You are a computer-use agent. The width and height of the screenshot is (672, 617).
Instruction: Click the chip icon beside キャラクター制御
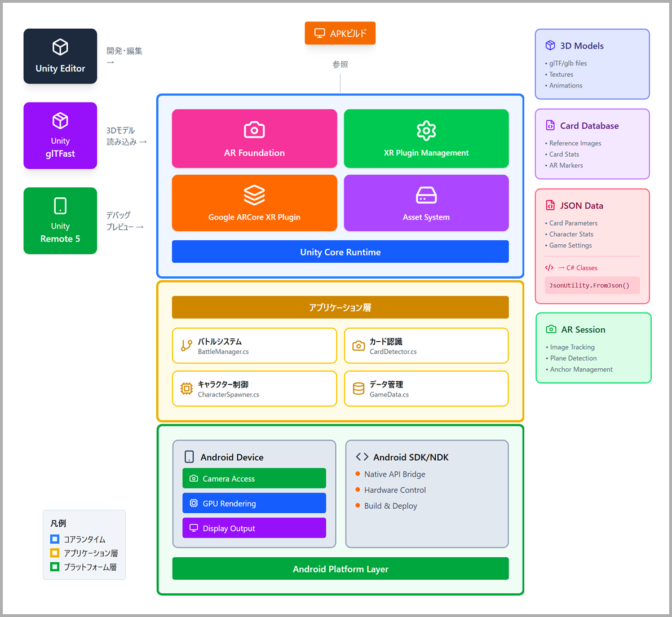pos(187,389)
